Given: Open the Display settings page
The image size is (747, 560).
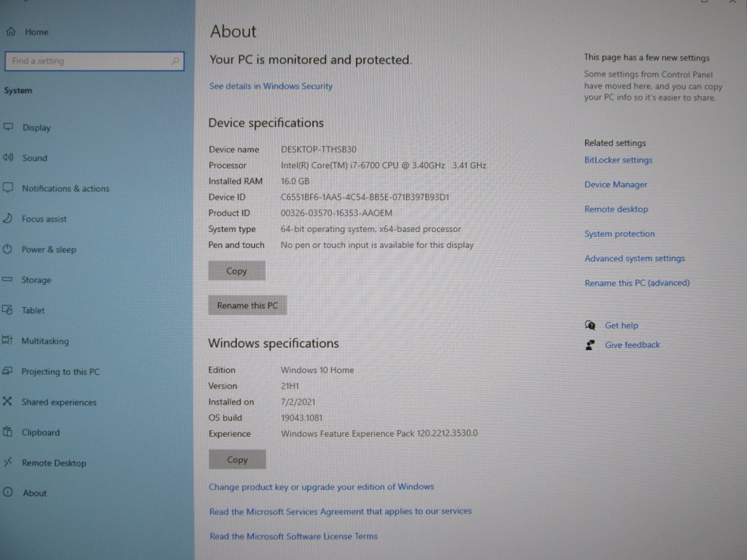Looking at the screenshot, I should [36, 128].
